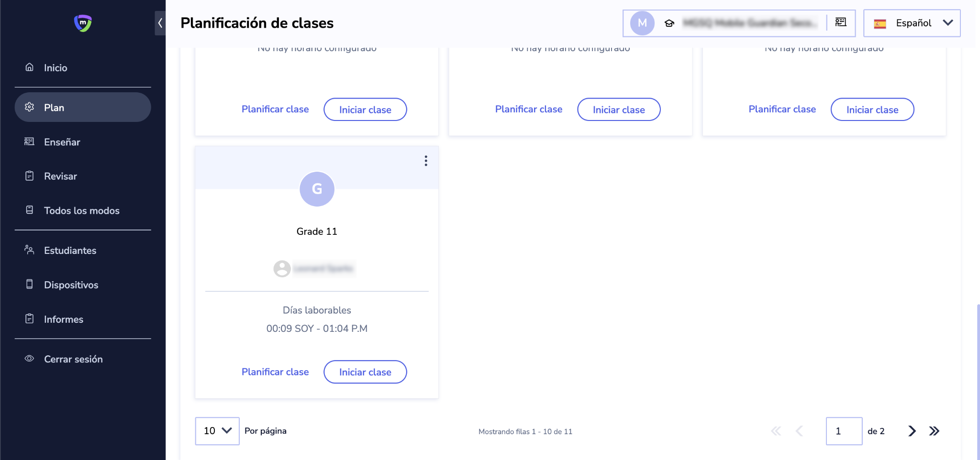Open the rows per page dropdown
The image size is (980, 460).
tap(217, 431)
